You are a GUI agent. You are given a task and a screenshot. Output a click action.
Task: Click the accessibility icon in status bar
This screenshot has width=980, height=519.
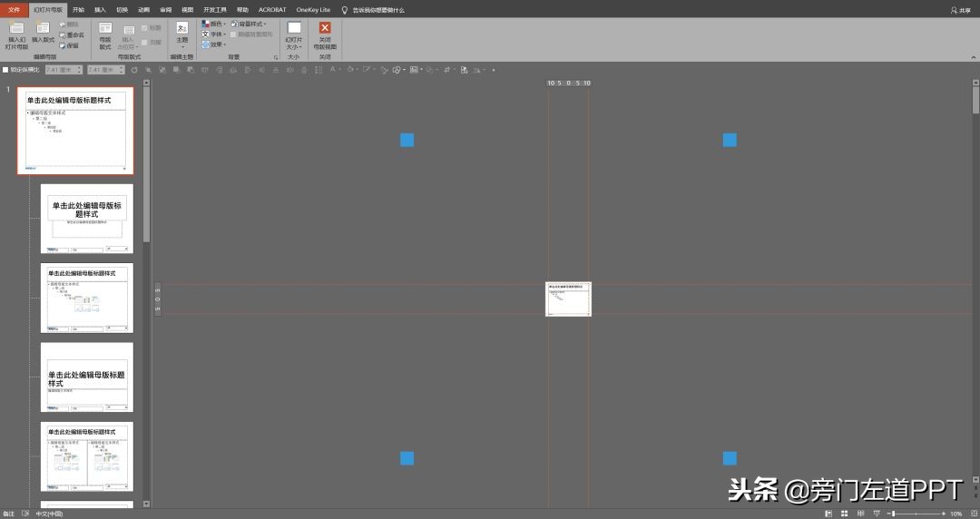click(x=25, y=514)
